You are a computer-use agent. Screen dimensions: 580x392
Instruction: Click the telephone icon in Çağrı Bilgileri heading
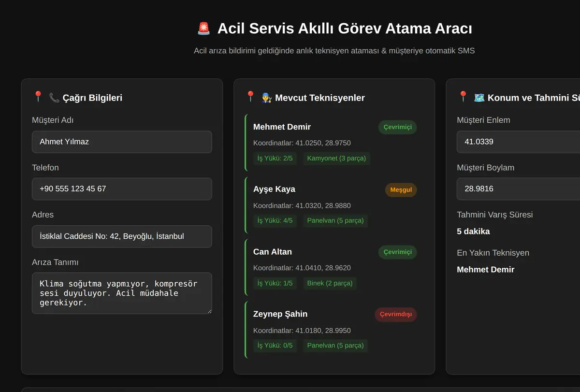(x=54, y=98)
